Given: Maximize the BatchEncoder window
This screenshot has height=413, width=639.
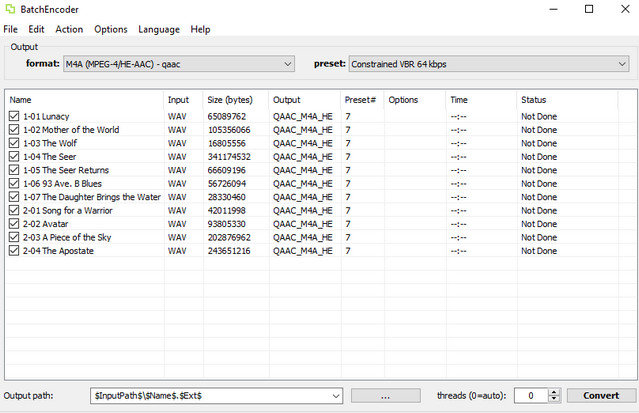Looking at the screenshot, I should click(589, 9).
